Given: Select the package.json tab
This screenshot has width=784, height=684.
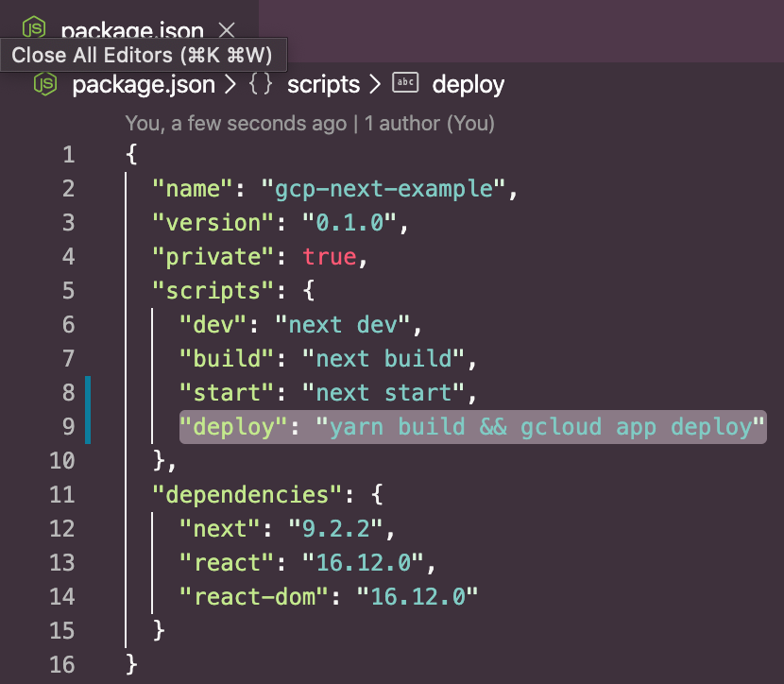Looking at the screenshot, I should [x=129, y=31].
